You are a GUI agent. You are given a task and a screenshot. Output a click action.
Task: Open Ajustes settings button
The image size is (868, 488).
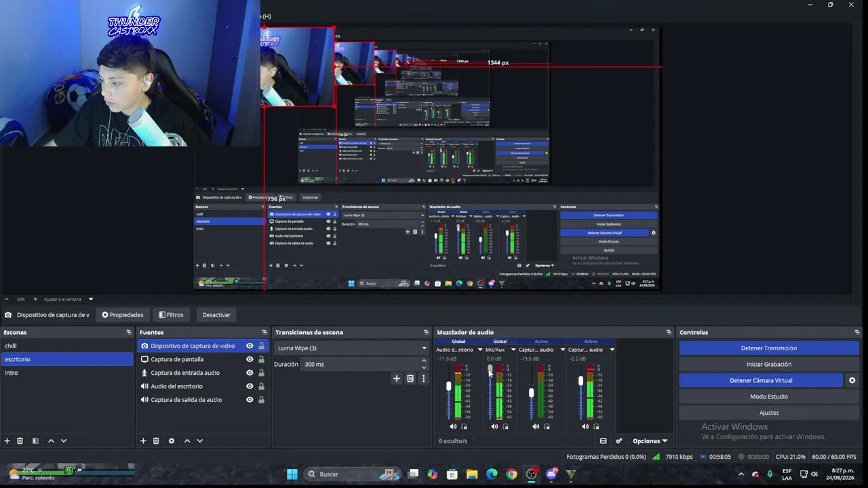coord(769,413)
